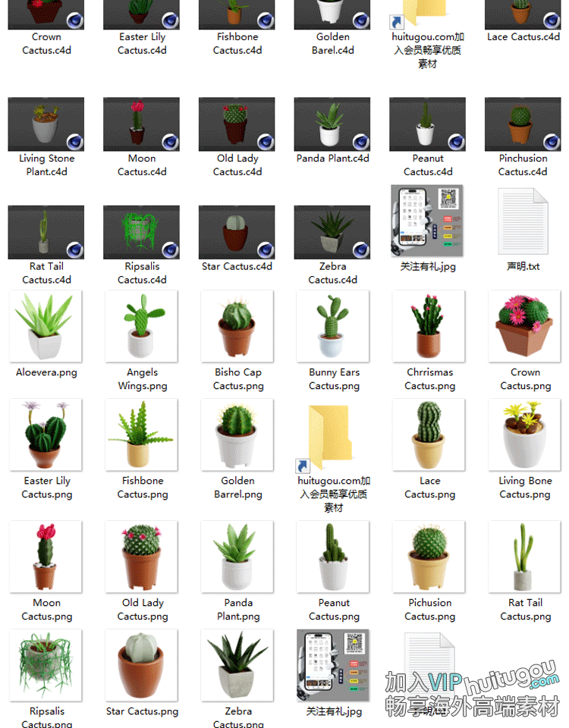
Task: Select the Easter Lily Cactus.c4d file
Action: click(141, 14)
